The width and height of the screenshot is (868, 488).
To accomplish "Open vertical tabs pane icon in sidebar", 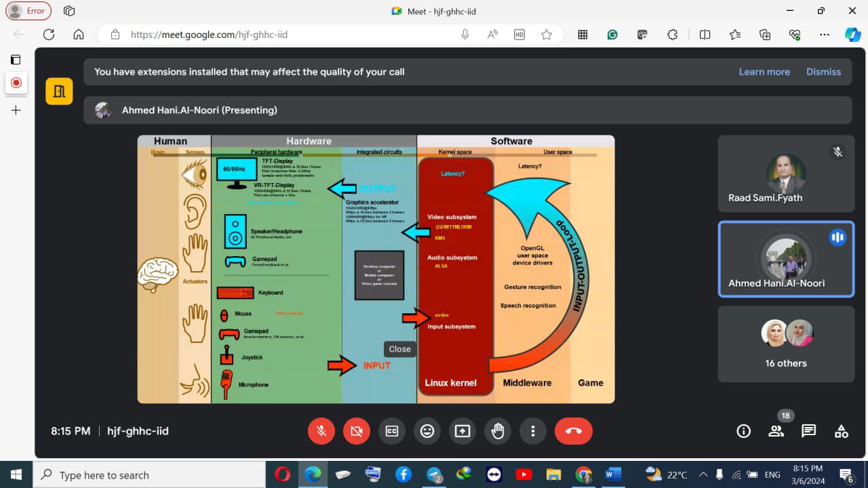I will (16, 60).
